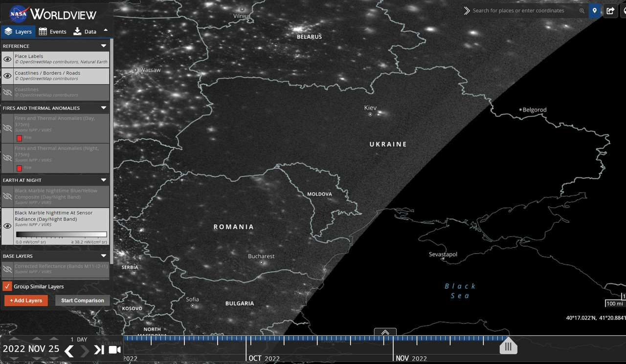
Task: Collapse the Base Layers group
Action: point(104,256)
